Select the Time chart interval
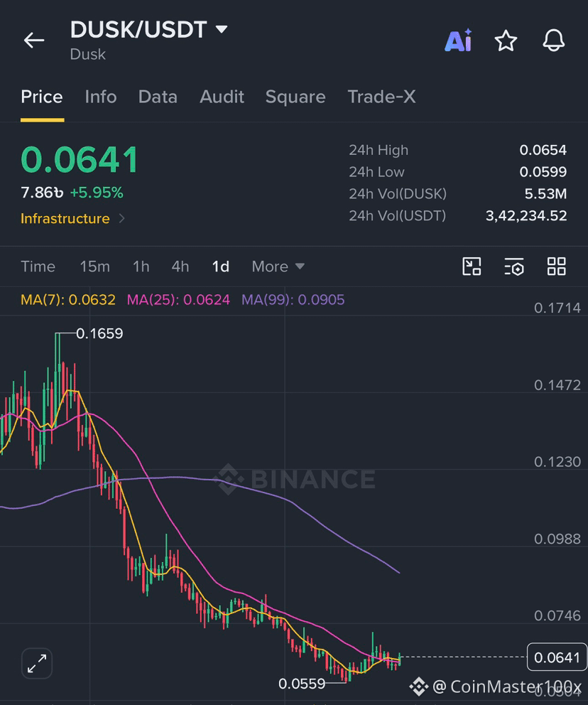Screen dimensions: 588x705 click(x=38, y=267)
